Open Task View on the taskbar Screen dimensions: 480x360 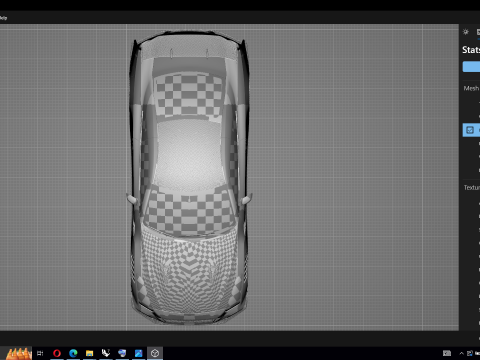(40, 353)
